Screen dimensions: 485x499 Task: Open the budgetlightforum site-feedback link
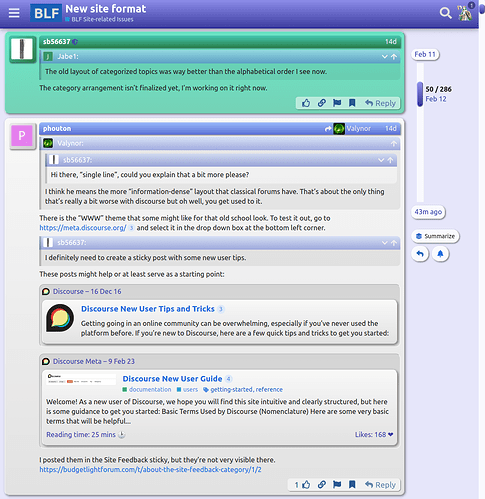click(150, 470)
